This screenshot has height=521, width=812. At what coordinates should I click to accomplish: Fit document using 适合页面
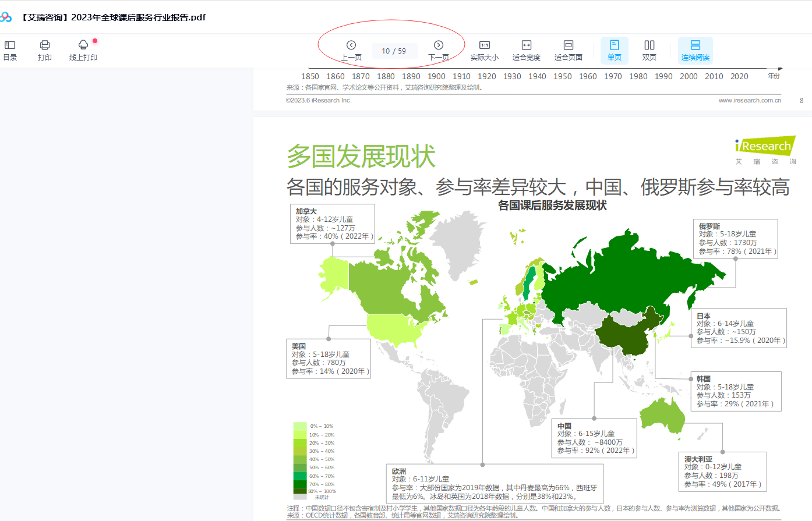[x=568, y=50]
